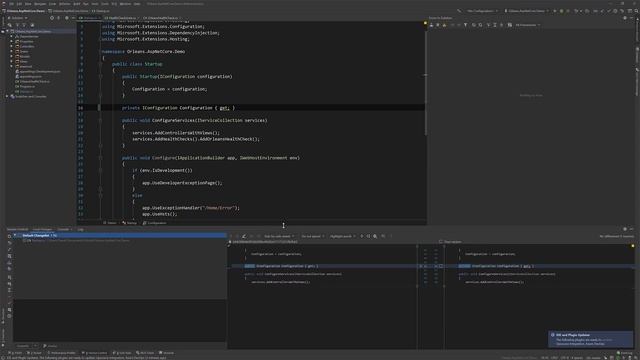Click the editor vertical scrollbar
The width and height of the screenshot is (640, 360).
(425, 82)
